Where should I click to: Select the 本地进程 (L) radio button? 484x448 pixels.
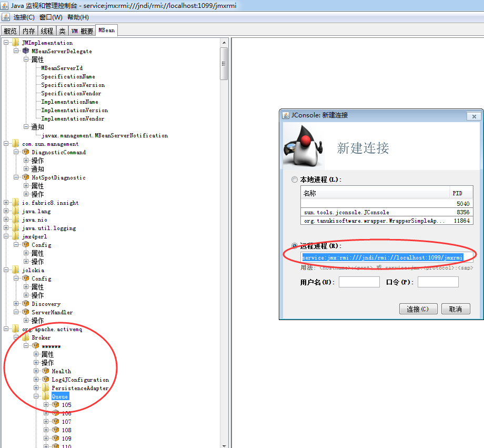tap(295, 180)
